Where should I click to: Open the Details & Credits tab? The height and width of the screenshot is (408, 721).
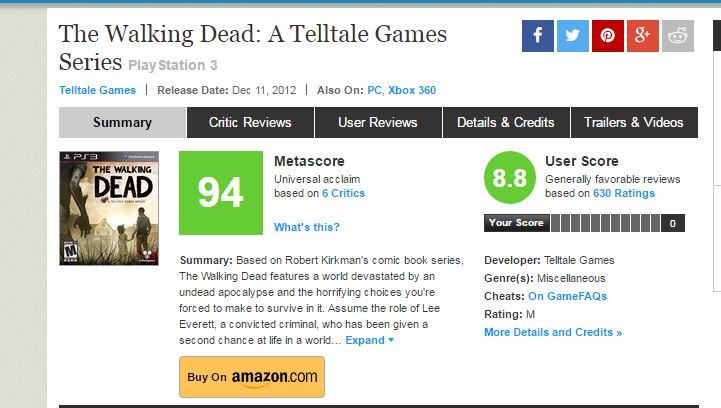click(x=505, y=123)
